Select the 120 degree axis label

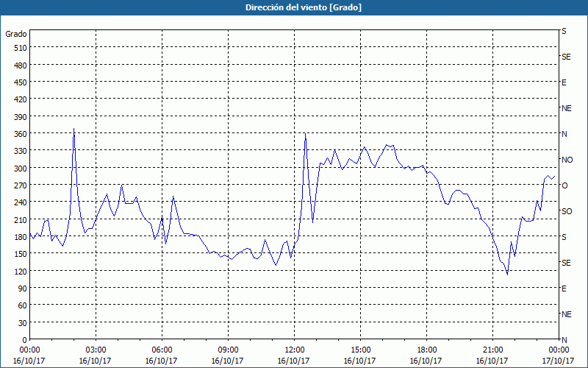click(x=21, y=271)
